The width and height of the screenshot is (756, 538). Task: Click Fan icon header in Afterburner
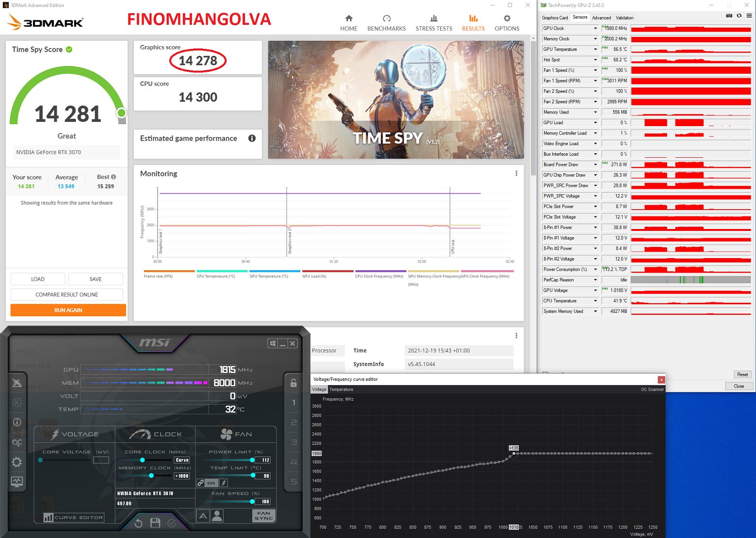(x=226, y=434)
